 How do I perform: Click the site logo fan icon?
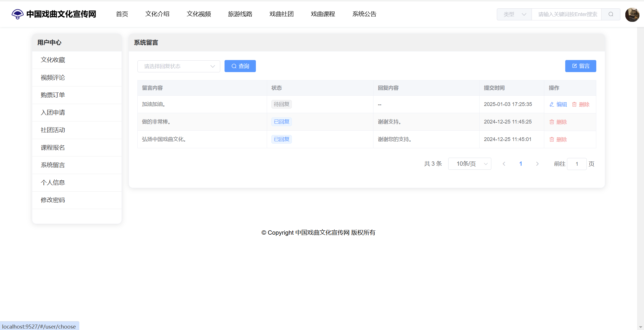point(18,14)
